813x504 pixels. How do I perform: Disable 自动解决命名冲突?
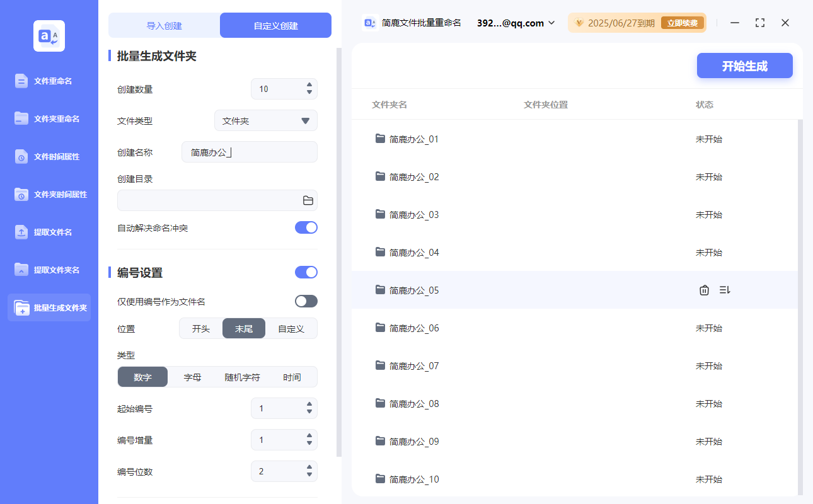pos(306,227)
